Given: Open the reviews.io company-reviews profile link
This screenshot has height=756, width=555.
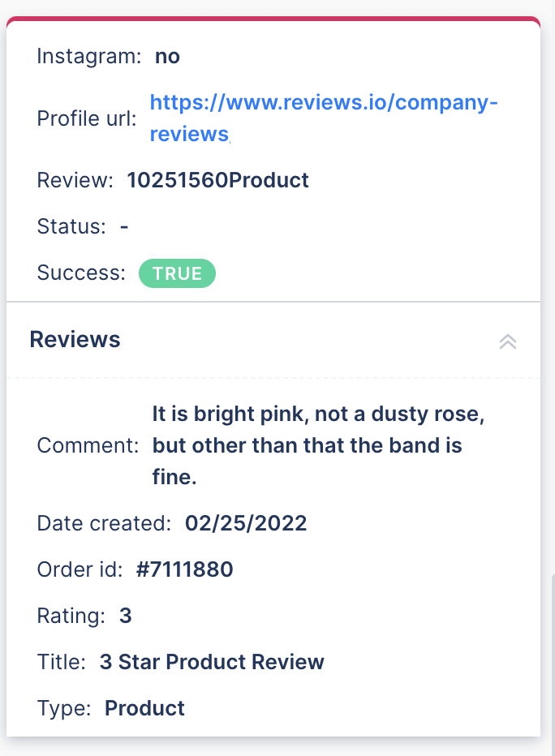Looking at the screenshot, I should pos(324,118).
